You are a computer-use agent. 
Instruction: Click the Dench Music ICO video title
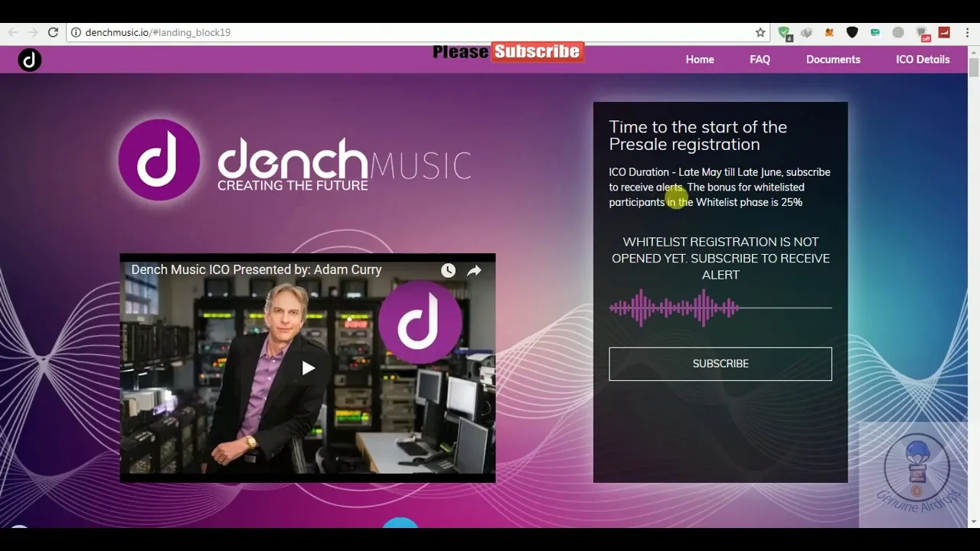point(256,269)
